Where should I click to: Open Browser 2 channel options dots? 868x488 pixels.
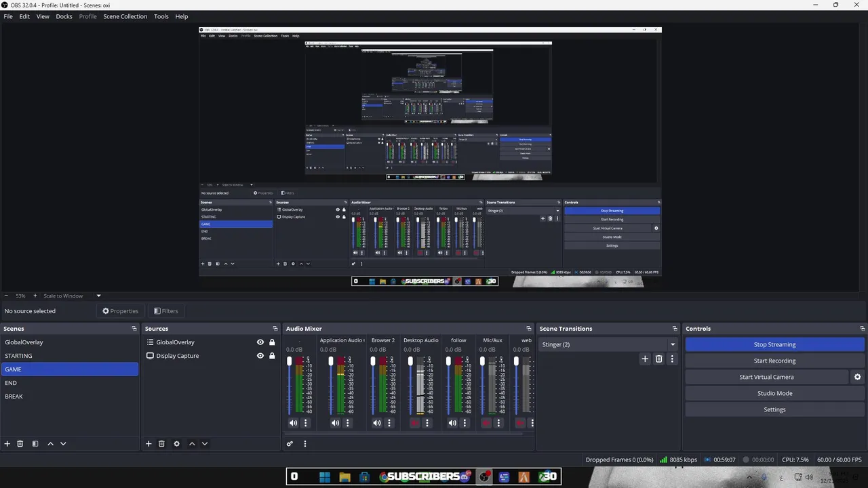[x=389, y=423]
